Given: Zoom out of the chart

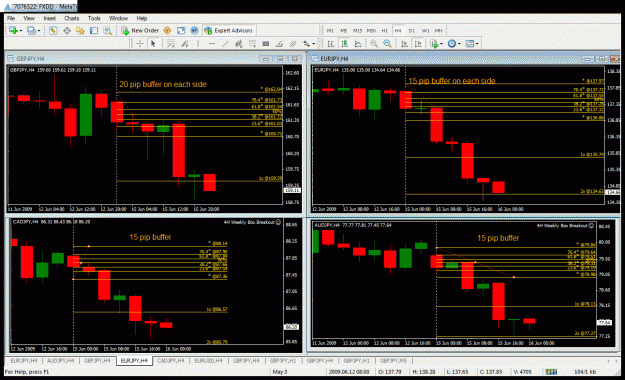Looking at the screenshot, I should click(387, 44).
